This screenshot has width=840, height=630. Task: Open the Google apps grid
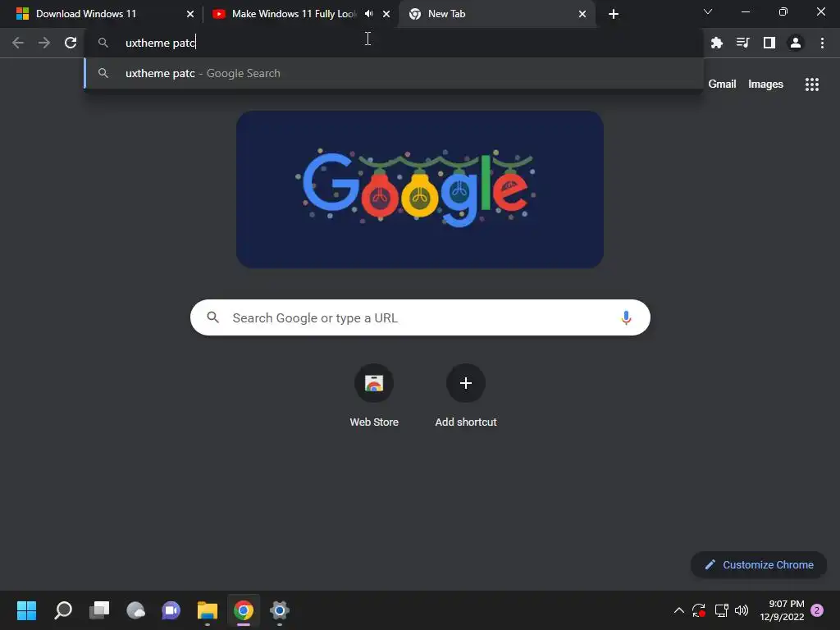pyautogui.click(x=811, y=84)
